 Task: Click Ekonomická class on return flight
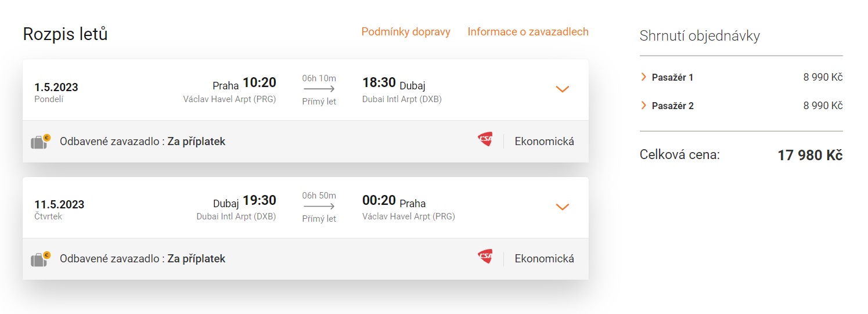[544, 258]
